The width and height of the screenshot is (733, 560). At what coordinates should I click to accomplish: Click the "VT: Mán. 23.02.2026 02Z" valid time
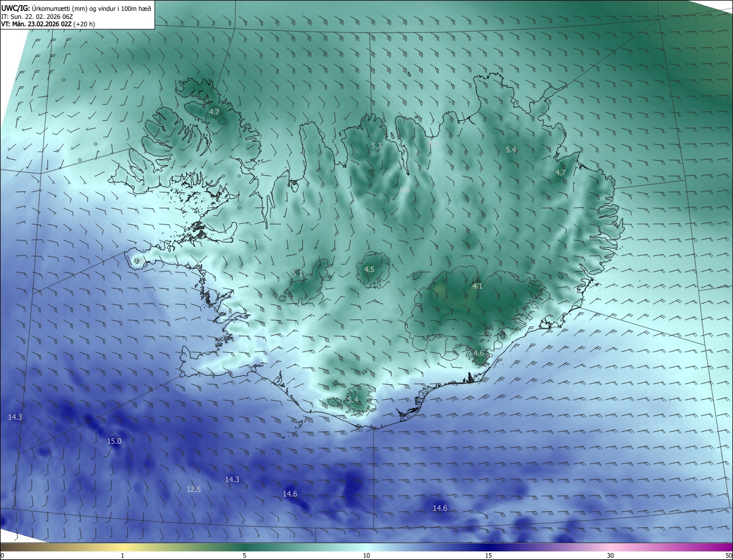point(36,24)
